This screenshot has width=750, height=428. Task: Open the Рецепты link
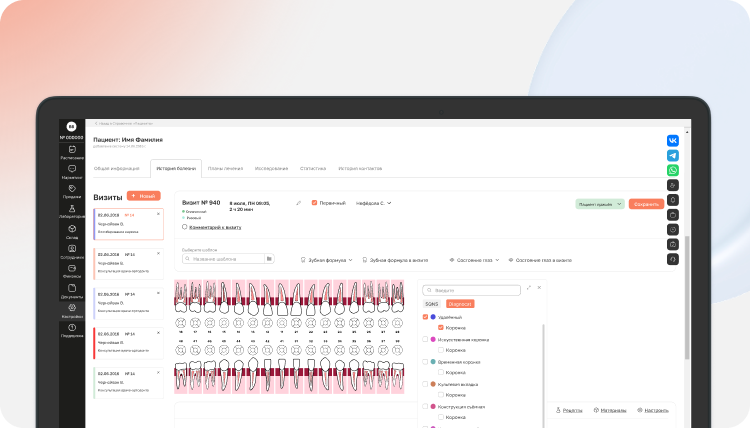pyautogui.click(x=573, y=410)
